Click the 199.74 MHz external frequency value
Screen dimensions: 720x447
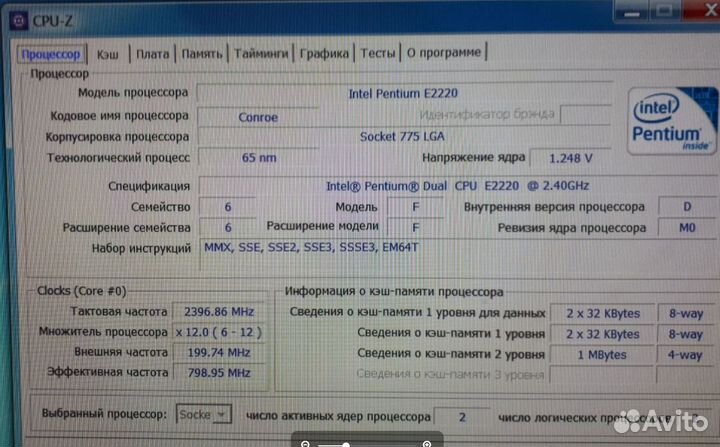pyautogui.click(x=219, y=352)
